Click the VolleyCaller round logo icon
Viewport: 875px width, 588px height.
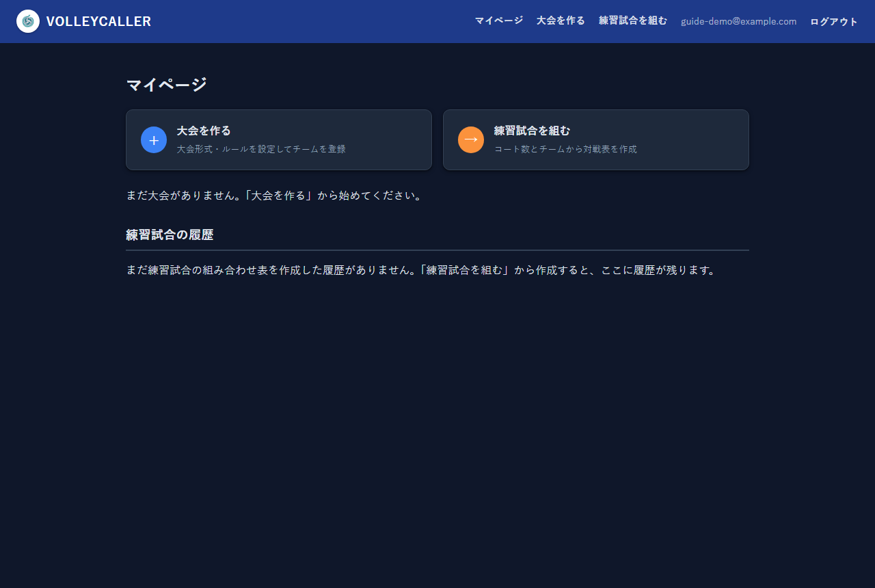(x=28, y=21)
